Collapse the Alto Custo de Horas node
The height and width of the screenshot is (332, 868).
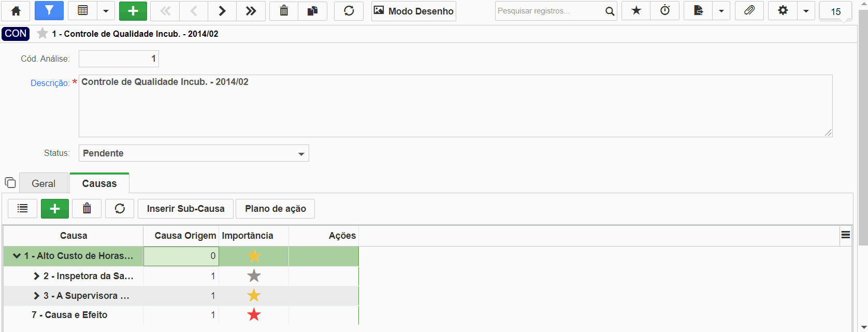[17, 256]
